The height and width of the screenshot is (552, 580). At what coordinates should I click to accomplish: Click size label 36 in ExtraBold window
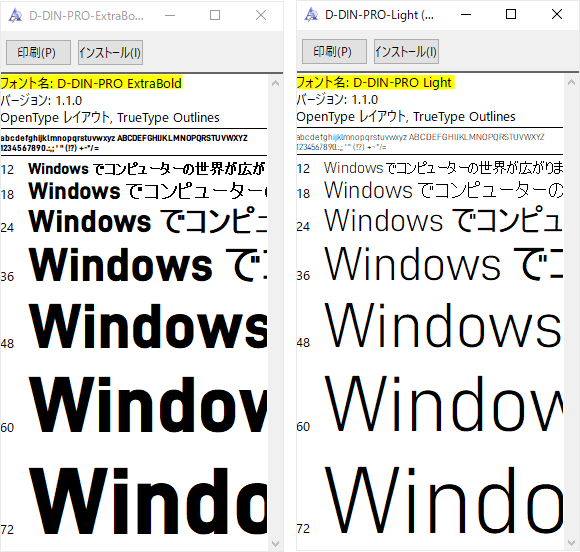[x=7, y=276]
